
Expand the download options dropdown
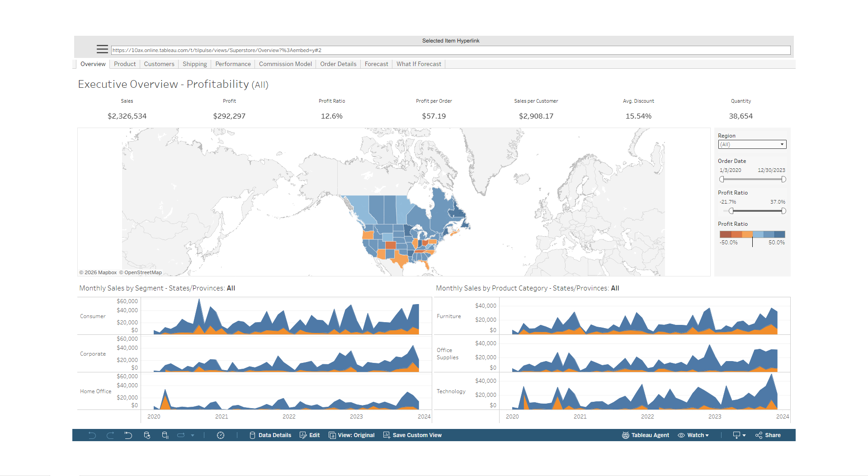click(739, 435)
